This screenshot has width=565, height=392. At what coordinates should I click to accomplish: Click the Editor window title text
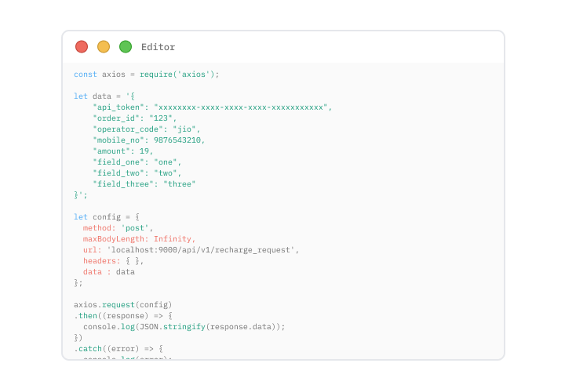(158, 47)
